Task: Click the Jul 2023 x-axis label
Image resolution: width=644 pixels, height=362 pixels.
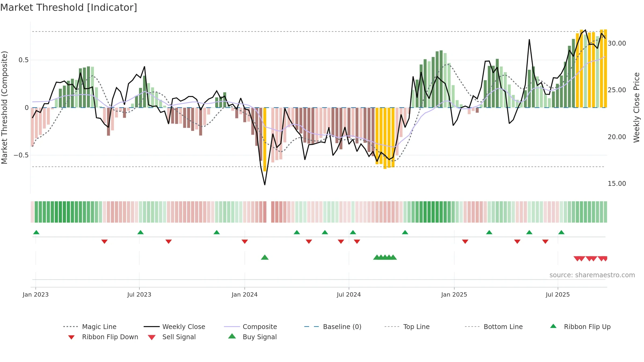Action: (x=139, y=294)
